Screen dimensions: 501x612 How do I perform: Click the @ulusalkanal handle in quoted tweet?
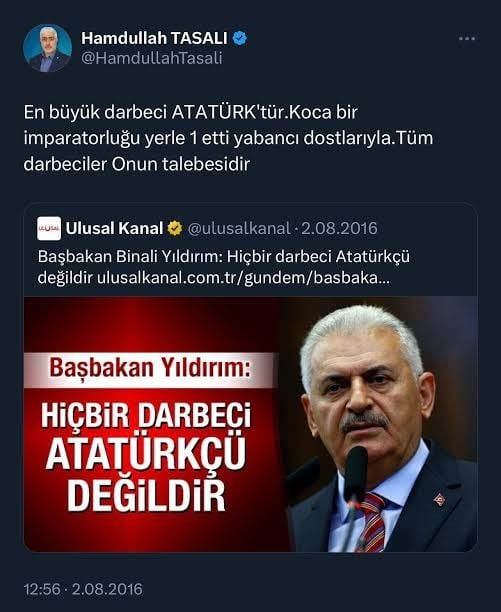tap(239, 229)
